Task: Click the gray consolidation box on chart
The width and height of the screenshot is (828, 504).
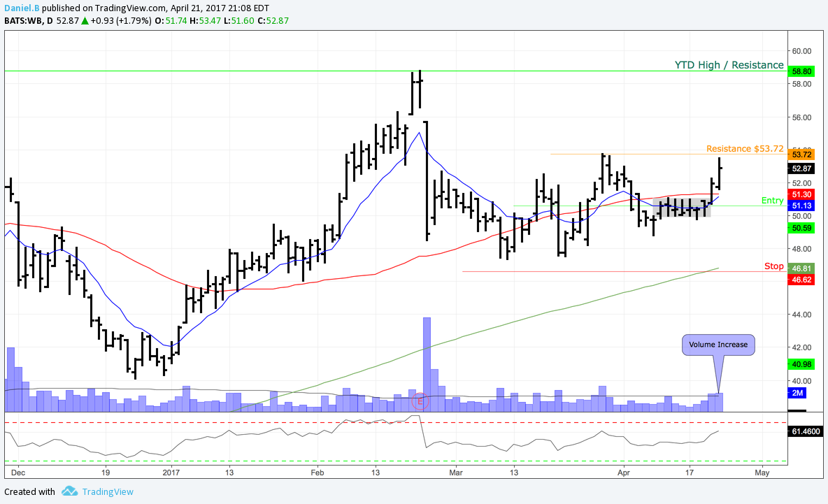Action: pos(682,207)
